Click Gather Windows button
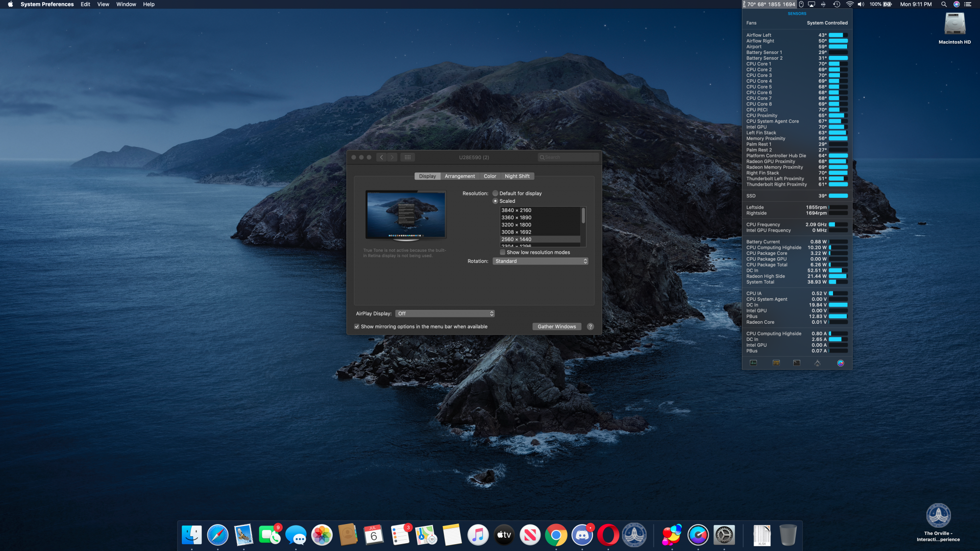 (557, 327)
